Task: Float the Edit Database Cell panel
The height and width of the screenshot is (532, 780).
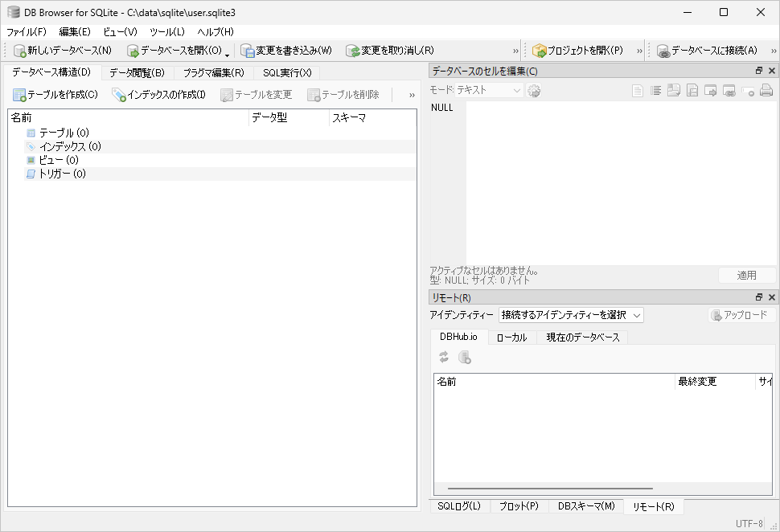Action: [758, 71]
